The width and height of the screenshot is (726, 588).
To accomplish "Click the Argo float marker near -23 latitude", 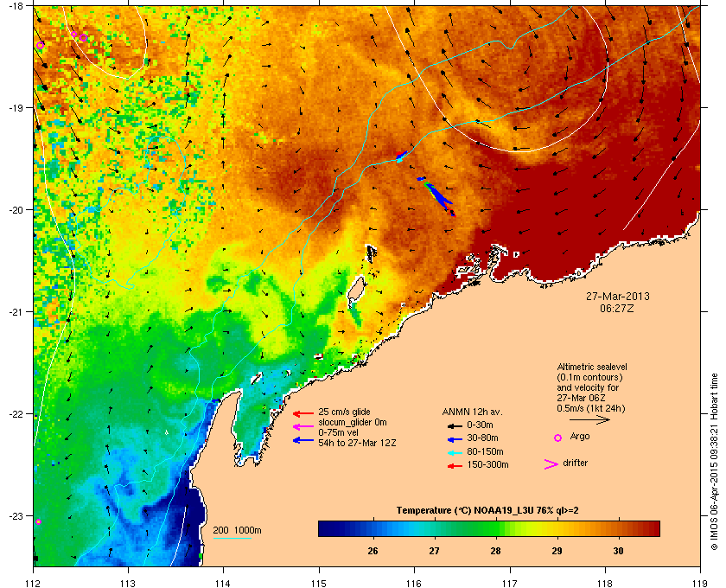I will tap(38, 521).
